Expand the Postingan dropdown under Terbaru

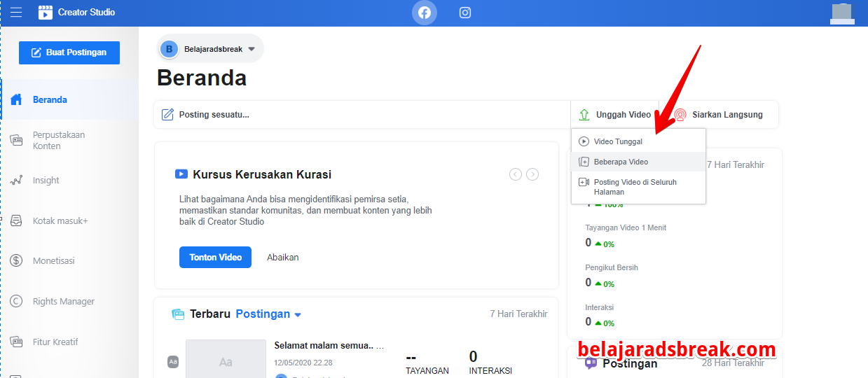pos(268,314)
